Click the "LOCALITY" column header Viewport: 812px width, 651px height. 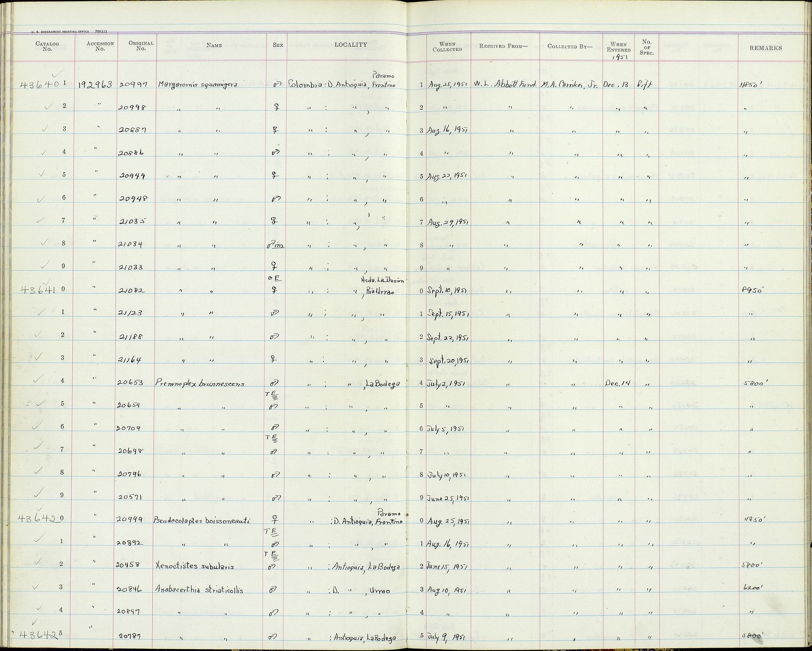351,45
